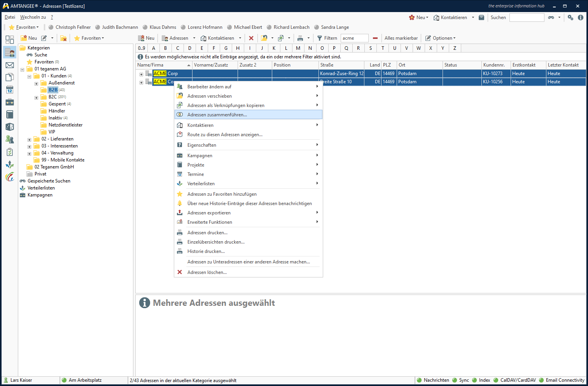588x386 pixels.
Task: Collapse the 01 - Kunden tree node
Action: pos(29,77)
